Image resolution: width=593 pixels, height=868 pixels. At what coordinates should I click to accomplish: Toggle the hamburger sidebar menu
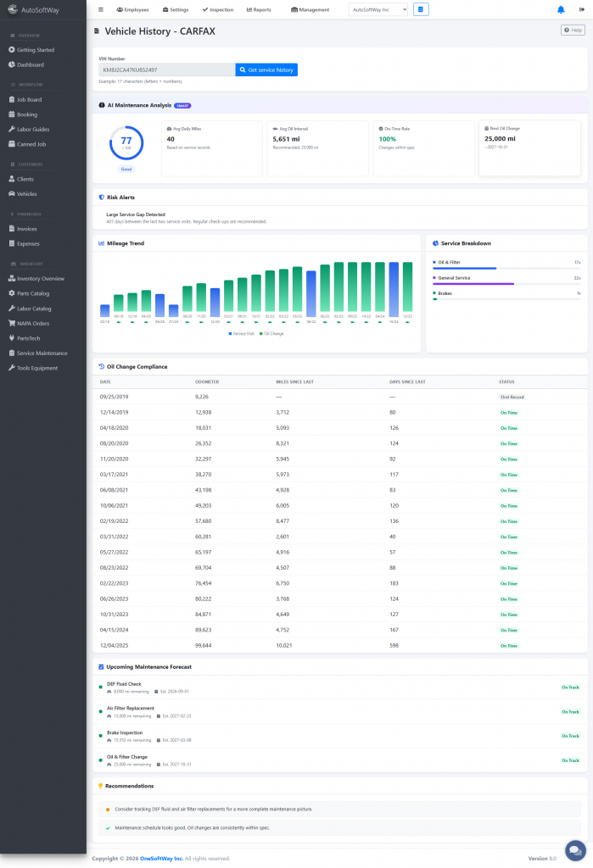(101, 9)
